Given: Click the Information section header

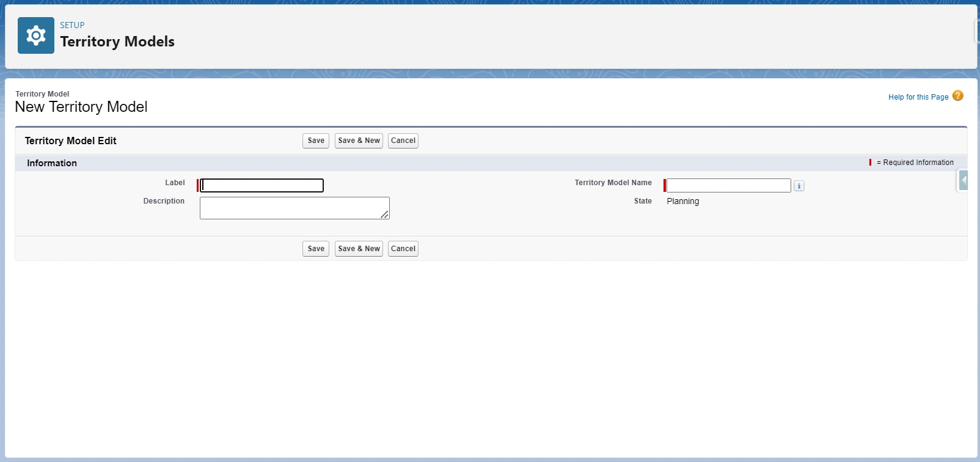Looking at the screenshot, I should tap(52, 163).
